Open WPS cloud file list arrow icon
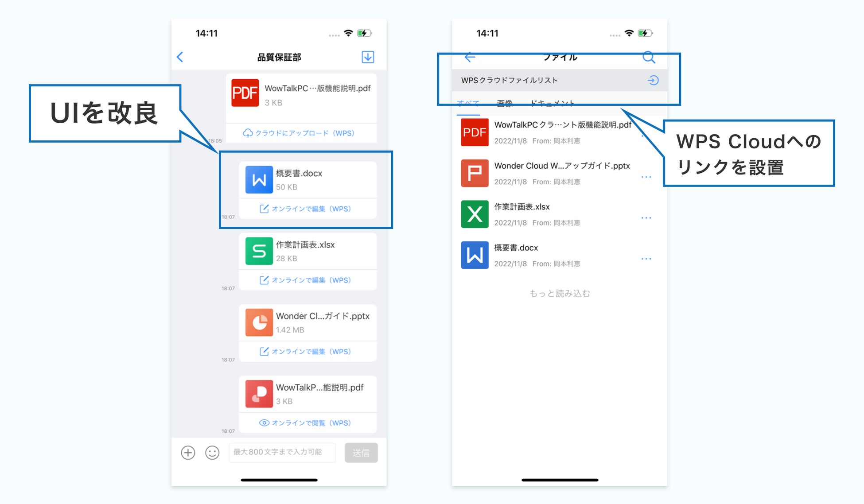The width and height of the screenshot is (864, 504). (x=653, y=81)
